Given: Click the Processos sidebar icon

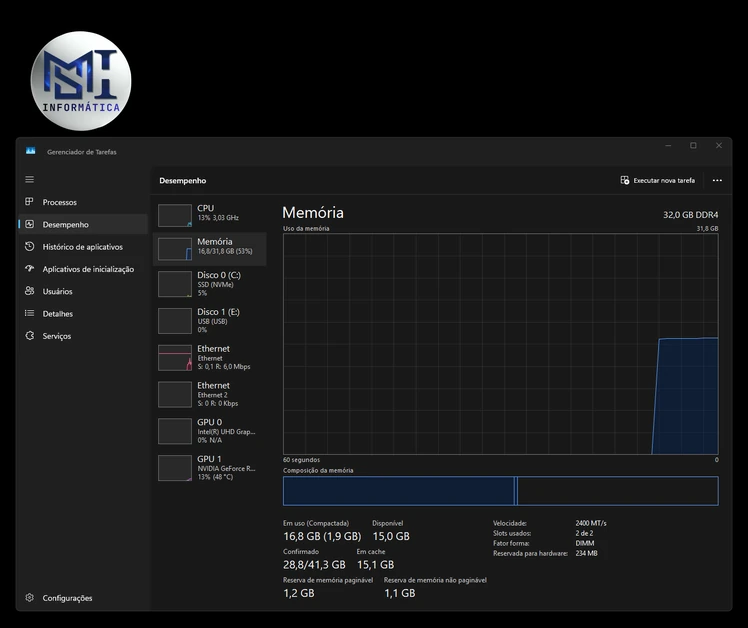Looking at the screenshot, I should (29, 201).
